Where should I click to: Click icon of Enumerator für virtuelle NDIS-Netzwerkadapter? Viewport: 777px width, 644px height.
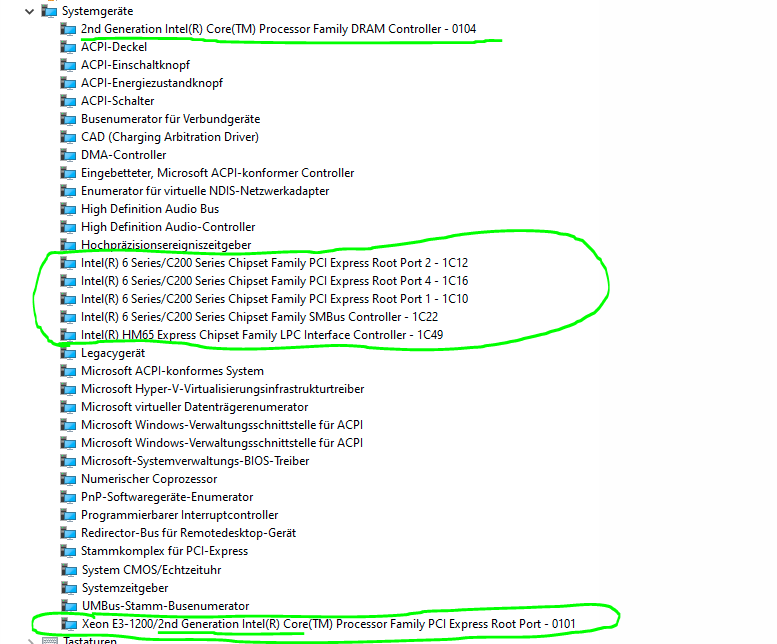point(68,191)
